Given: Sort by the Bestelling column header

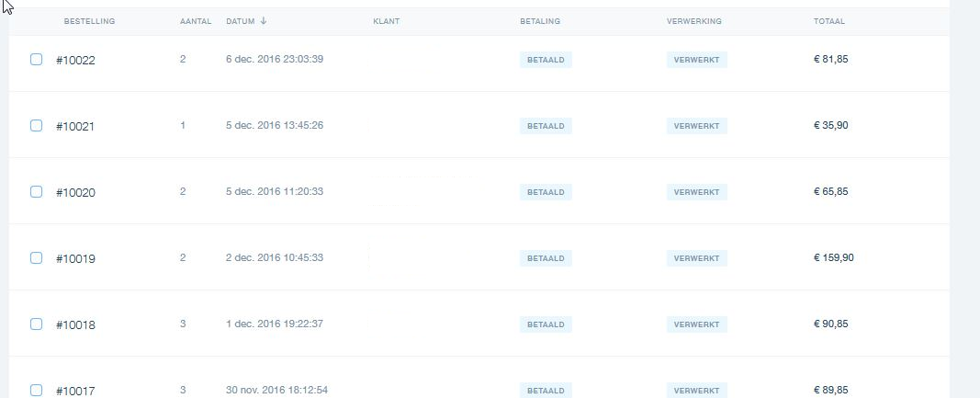Looking at the screenshot, I should pos(89,21).
